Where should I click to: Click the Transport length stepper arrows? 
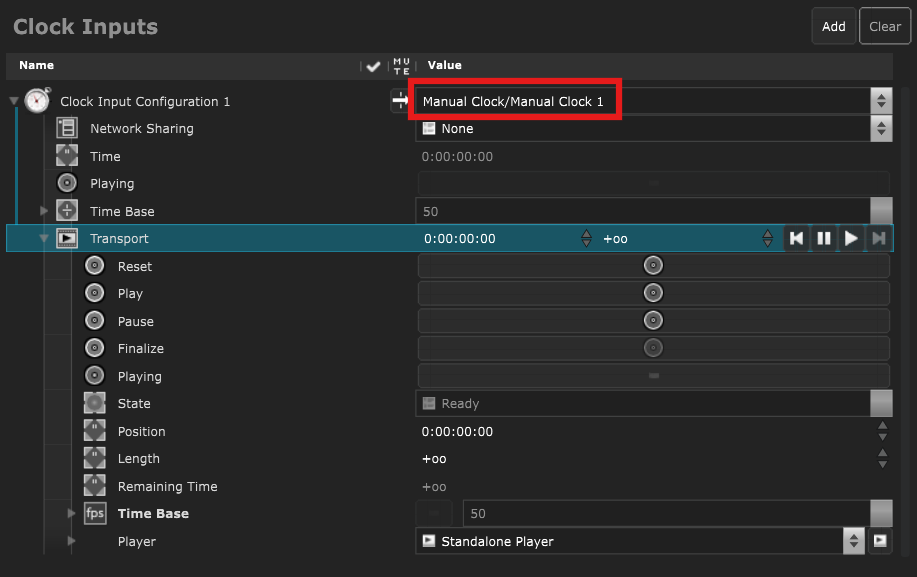tap(768, 239)
